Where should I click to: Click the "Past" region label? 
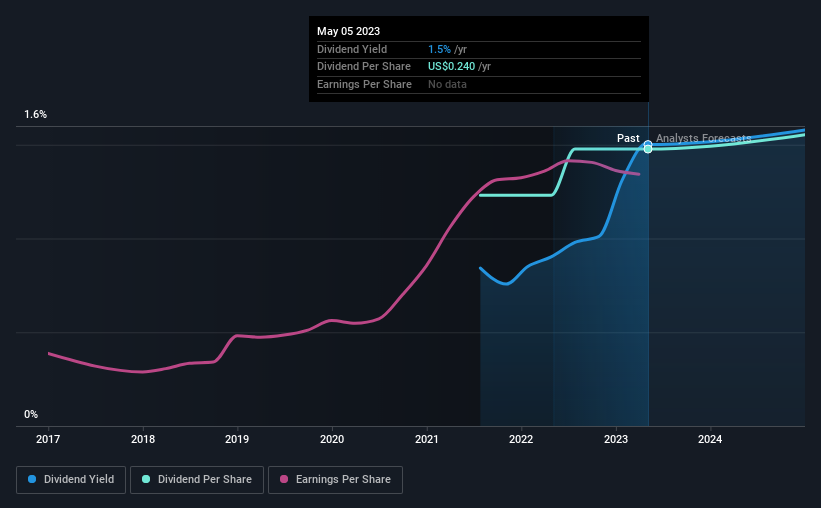coord(628,138)
